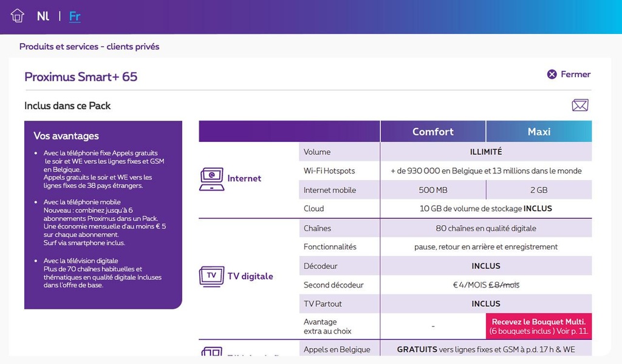The height and width of the screenshot is (364, 622).
Task: Click the Wi-Fi Hotspots row label
Action: 329,170
